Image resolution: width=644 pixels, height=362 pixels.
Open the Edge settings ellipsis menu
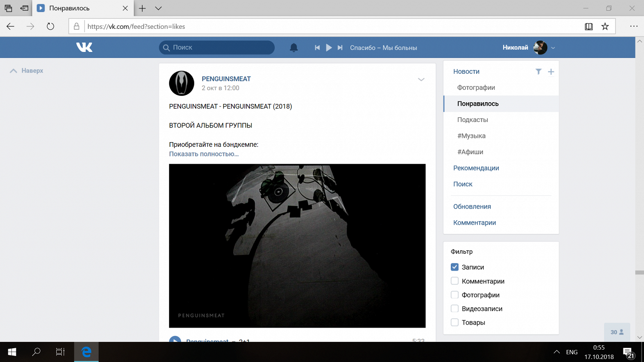click(x=634, y=26)
